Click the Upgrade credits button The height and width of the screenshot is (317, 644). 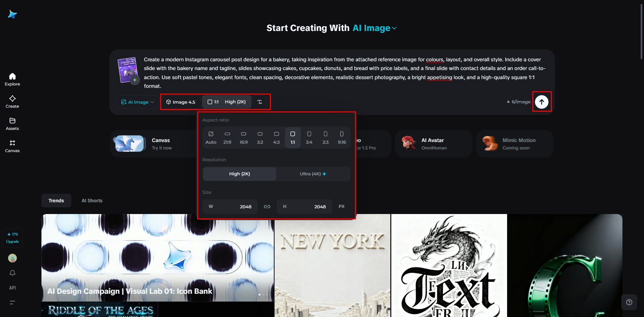coord(12,238)
